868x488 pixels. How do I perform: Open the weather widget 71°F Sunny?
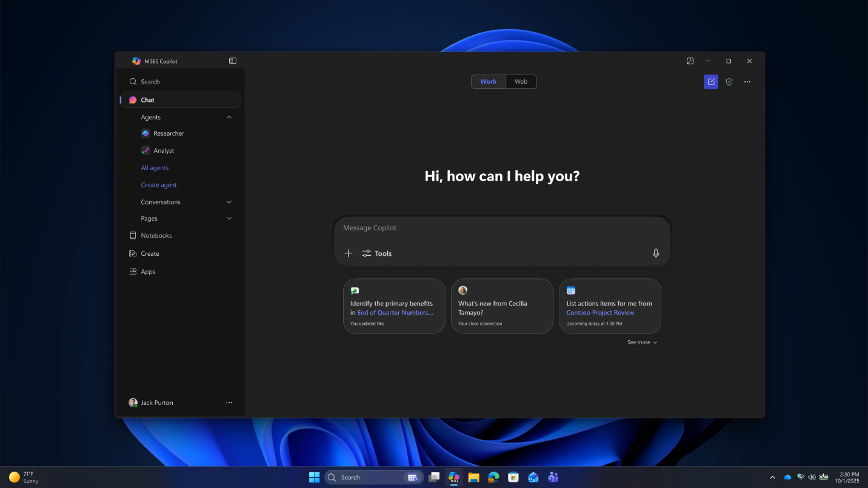coord(24,477)
